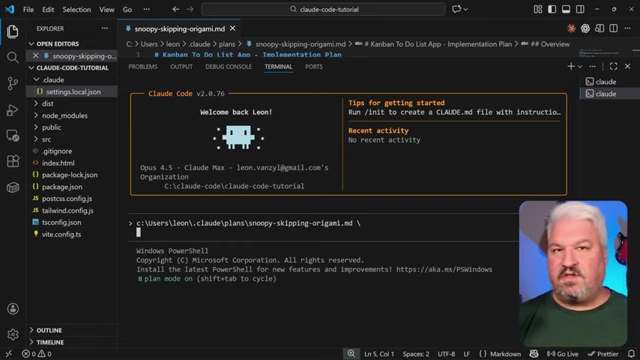Open the File menu
The width and height of the screenshot is (640, 360).
point(28,9)
